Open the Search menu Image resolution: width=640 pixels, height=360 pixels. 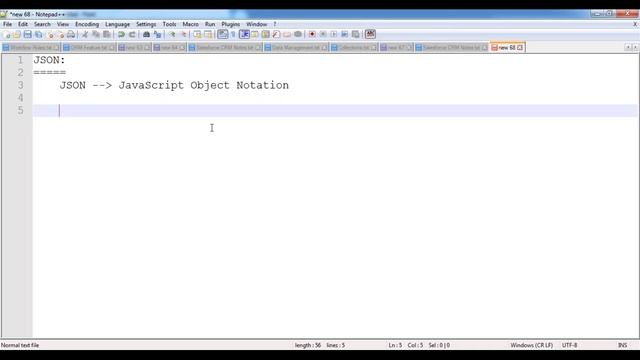42,24
